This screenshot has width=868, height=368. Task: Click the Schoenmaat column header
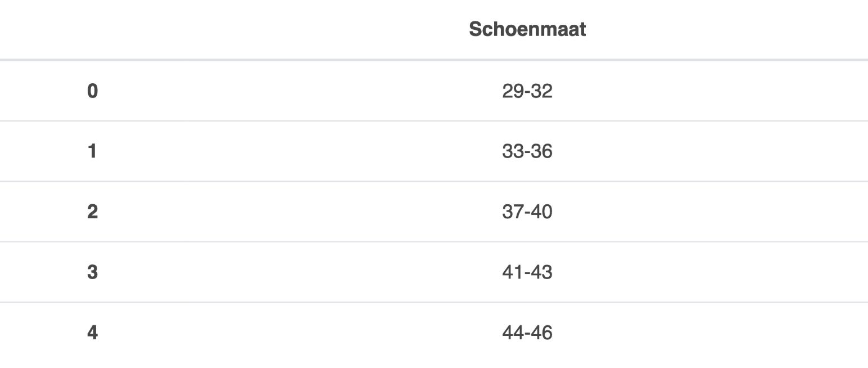527,29
